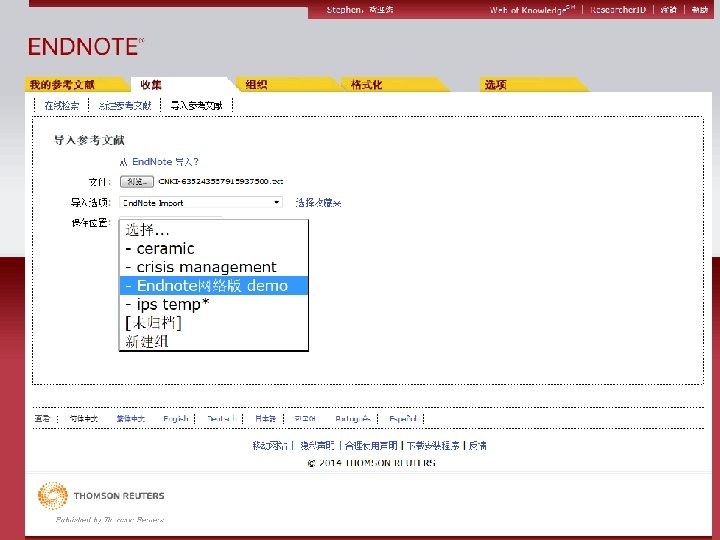The width and height of the screenshot is (720, 540).
Task: Select '新建组' new group option
Action: click(x=214, y=341)
